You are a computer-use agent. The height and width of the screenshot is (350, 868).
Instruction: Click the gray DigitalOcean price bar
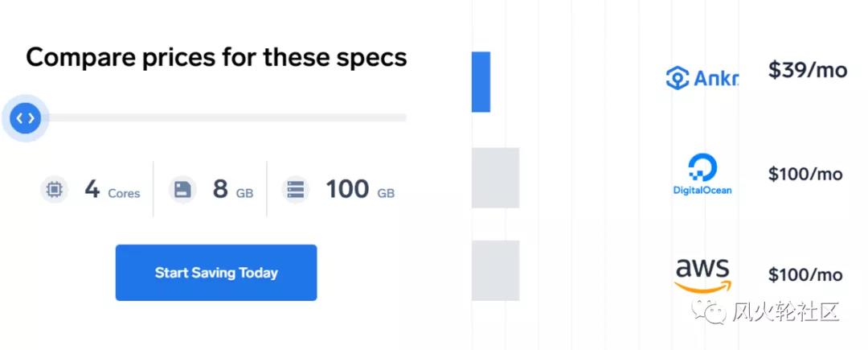[495, 178]
